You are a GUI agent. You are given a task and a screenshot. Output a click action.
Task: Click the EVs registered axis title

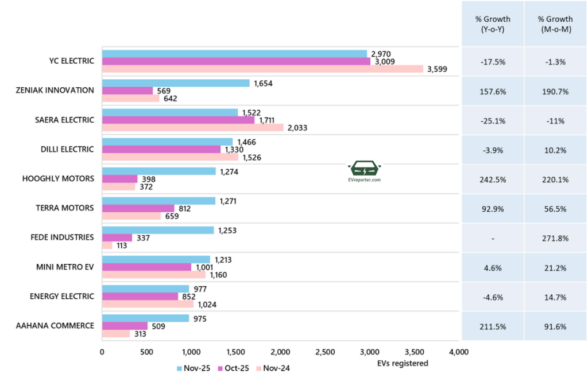tap(403, 363)
